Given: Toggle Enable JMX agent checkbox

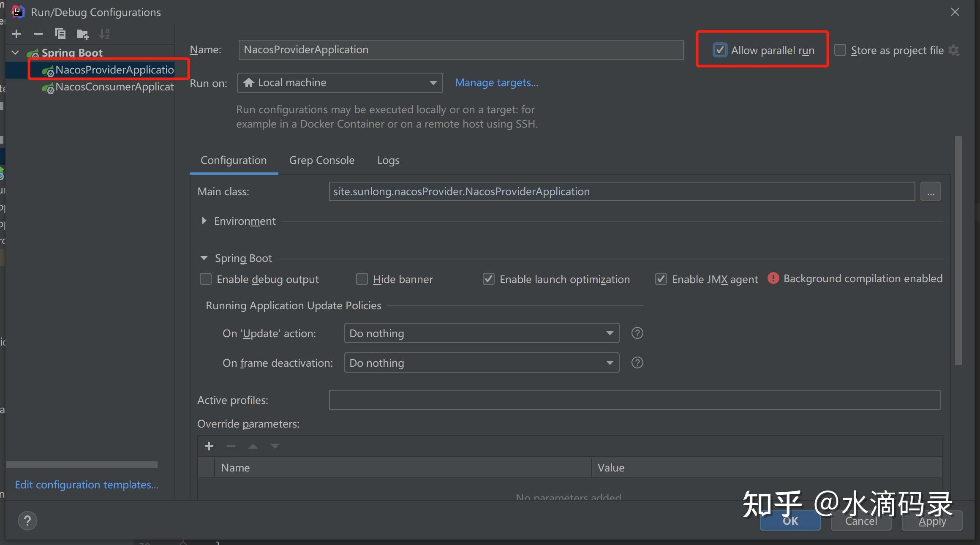Looking at the screenshot, I should pyautogui.click(x=661, y=279).
